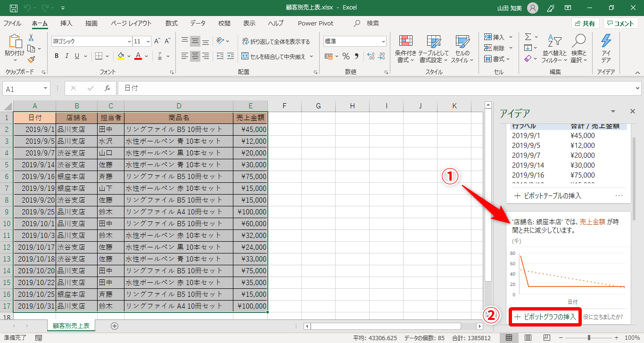Image resolution: width=644 pixels, height=343 pixels.
Task: Click the 共有 share button
Action: point(585,24)
